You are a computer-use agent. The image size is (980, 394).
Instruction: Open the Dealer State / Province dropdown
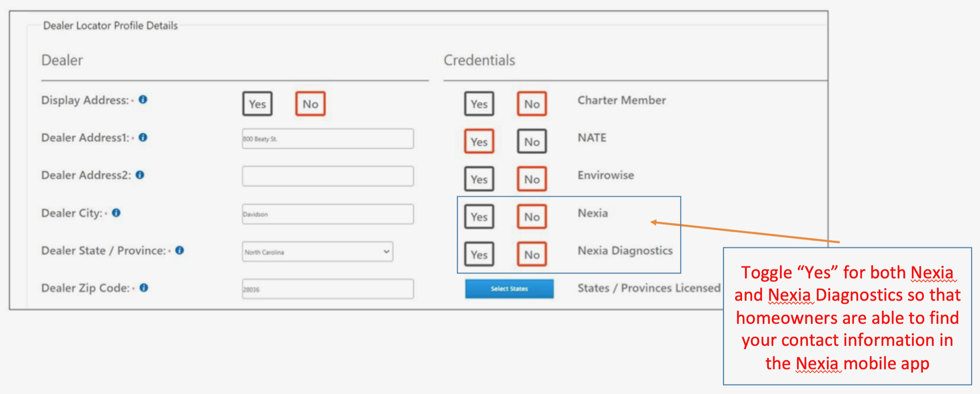(x=317, y=252)
